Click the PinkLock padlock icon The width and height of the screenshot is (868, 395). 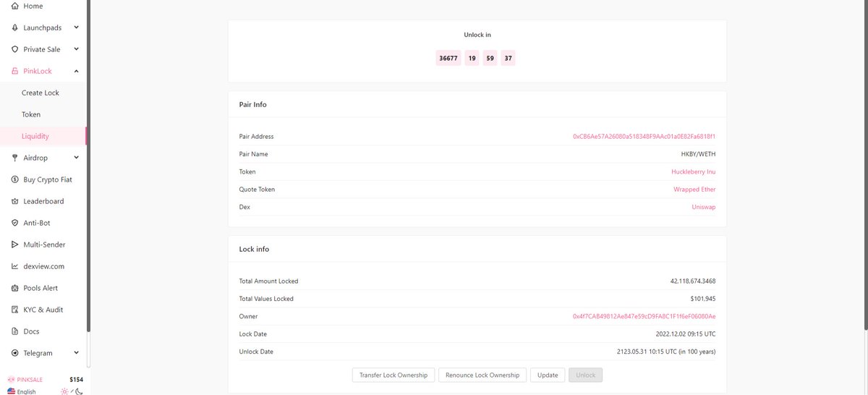pos(15,71)
